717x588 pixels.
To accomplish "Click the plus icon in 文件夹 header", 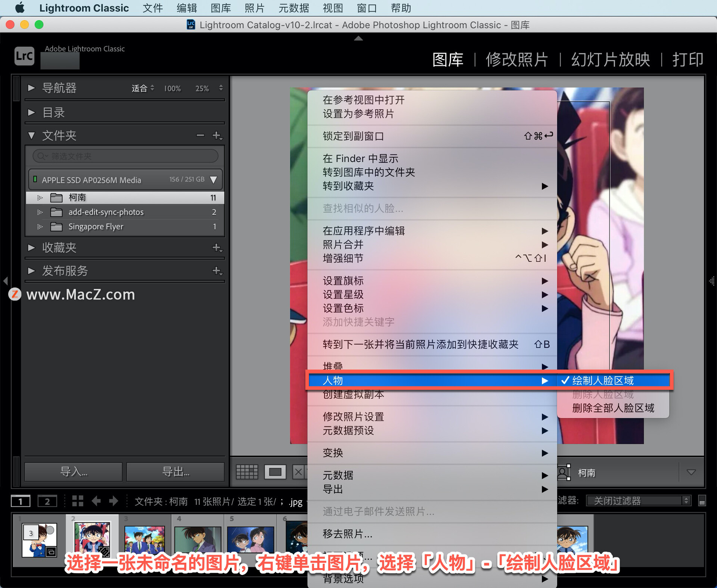I will pyautogui.click(x=217, y=136).
